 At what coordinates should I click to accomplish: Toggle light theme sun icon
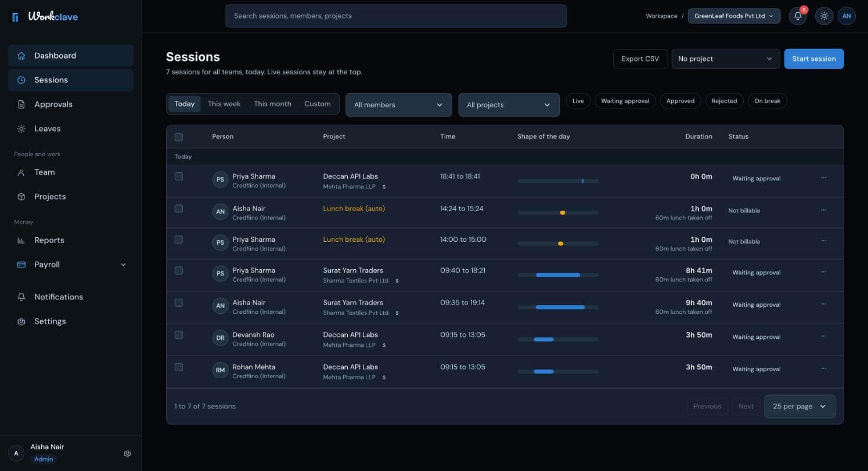coord(824,16)
